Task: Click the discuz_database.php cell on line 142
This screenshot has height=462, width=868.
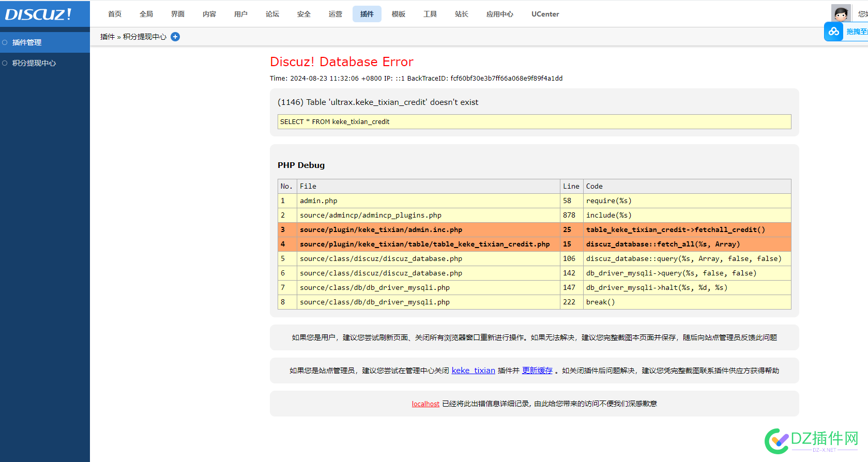Action: (428, 273)
